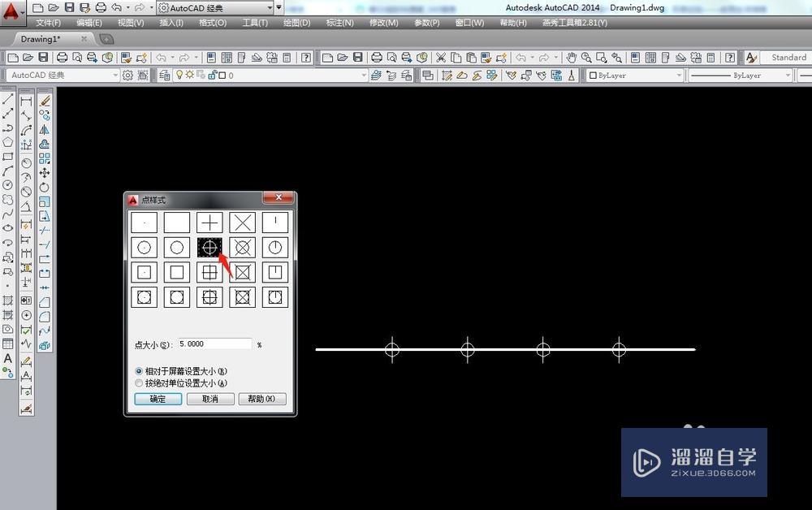Select the Ellipse draw tool
The image size is (812, 510).
[x=8, y=228]
